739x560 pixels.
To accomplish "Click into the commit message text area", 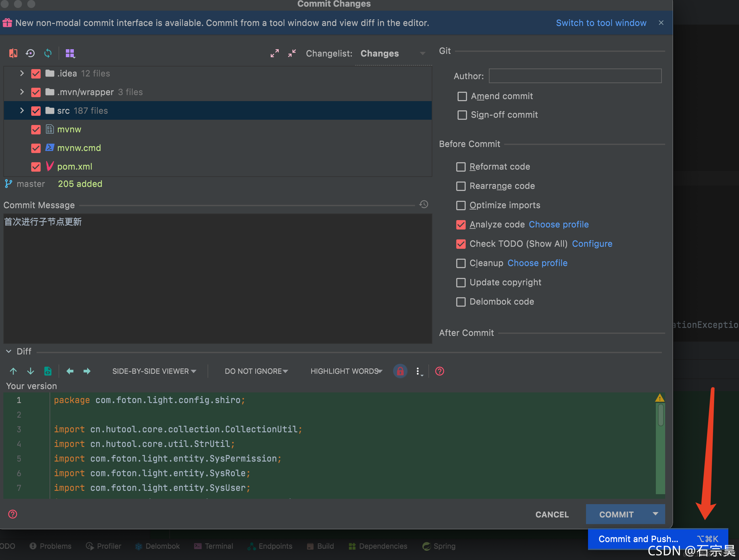I will point(218,278).
